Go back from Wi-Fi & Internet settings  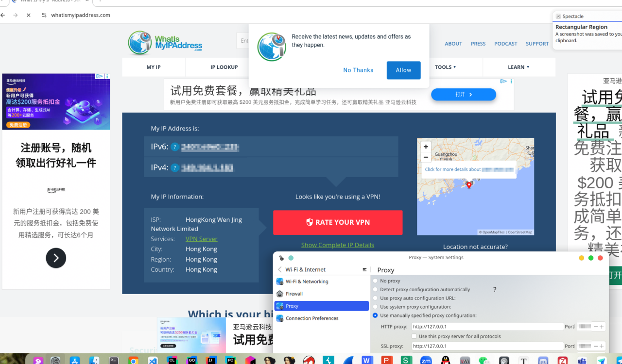coord(280,270)
